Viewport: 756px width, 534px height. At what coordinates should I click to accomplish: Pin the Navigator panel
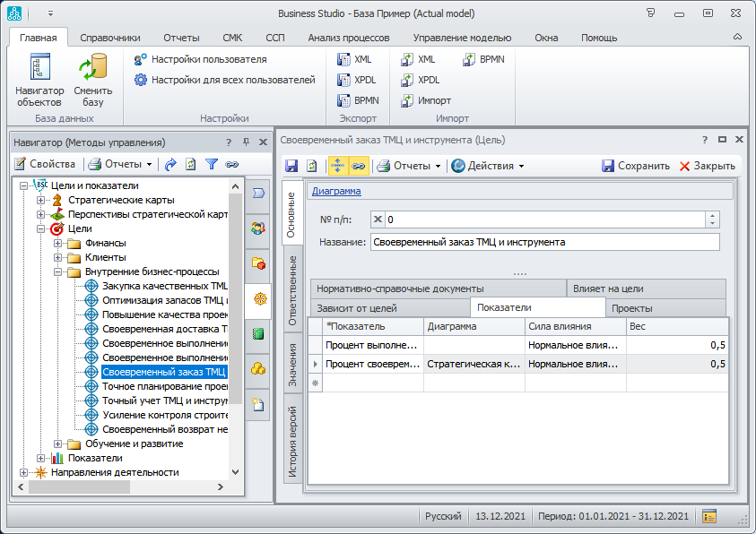click(x=247, y=142)
